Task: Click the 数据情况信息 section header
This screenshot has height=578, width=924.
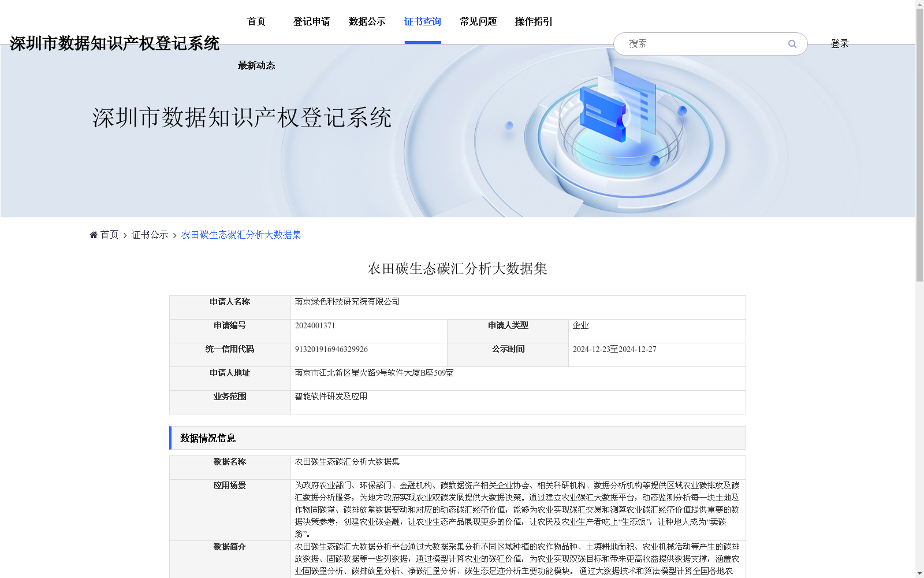Action: tap(457, 438)
